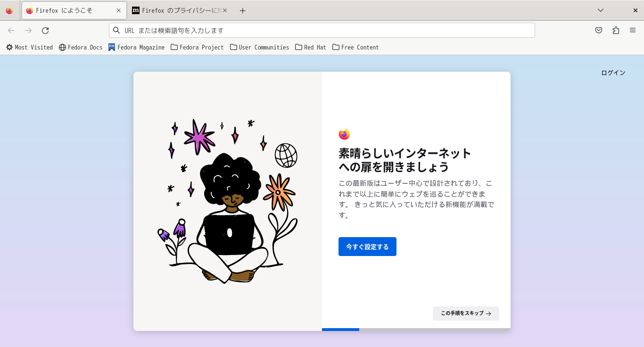Go forward with the forward arrow
Image resolution: width=644 pixels, height=347 pixels.
(x=28, y=30)
